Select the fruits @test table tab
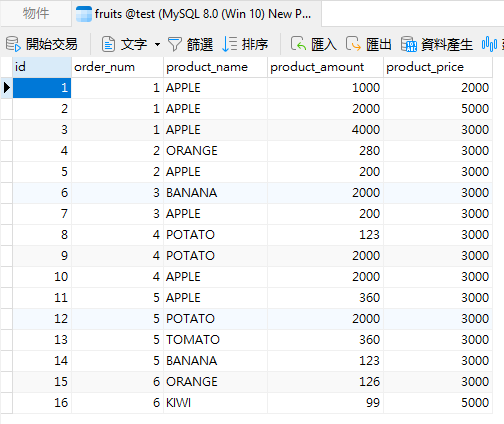This screenshot has width=504, height=424. pyautogui.click(x=197, y=14)
